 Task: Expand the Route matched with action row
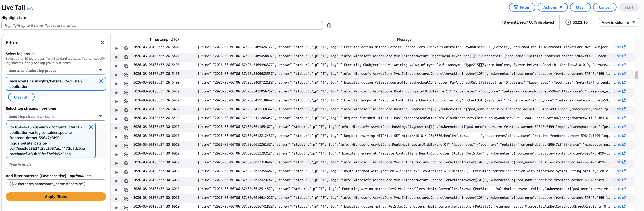[116, 172]
